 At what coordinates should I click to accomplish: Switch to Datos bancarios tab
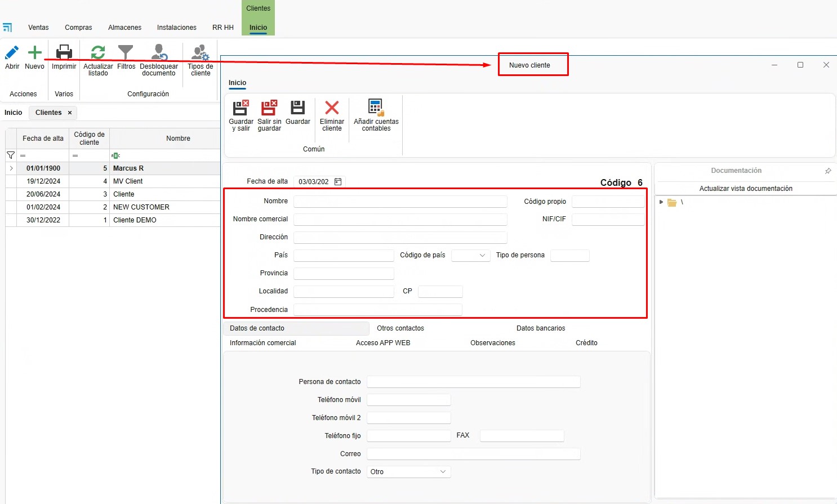pos(541,328)
